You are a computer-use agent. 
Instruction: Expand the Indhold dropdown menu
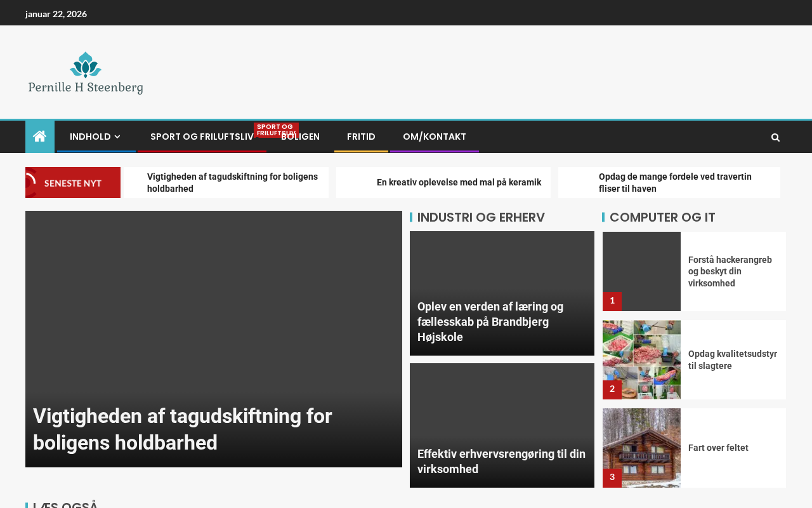(95, 137)
